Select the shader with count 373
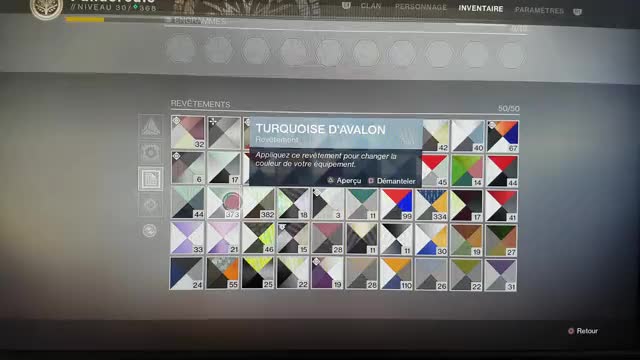The width and height of the screenshot is (640, 360). pos(224,202)
